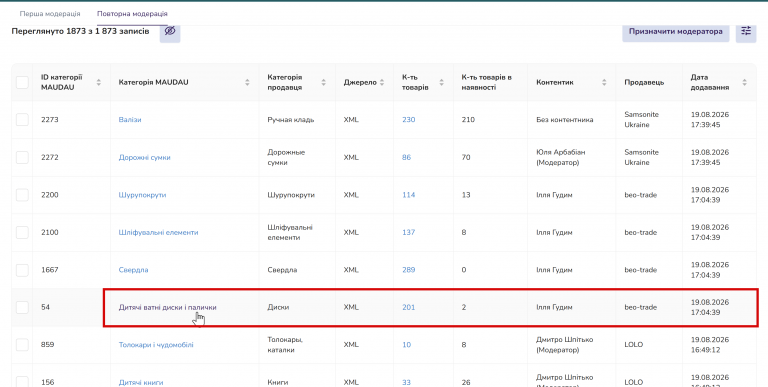
Task: Select the checkbox for row 859 Толокари
Action: [x=22, y=345]
